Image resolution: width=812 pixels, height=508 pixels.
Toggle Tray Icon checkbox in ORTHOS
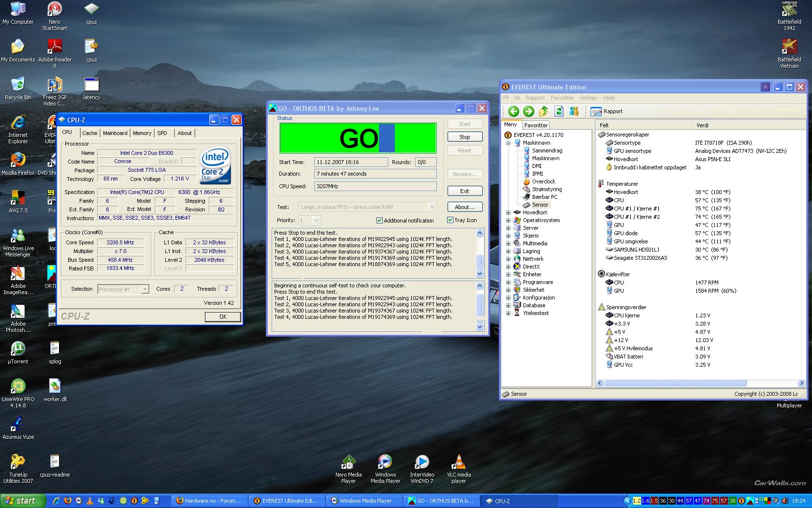[450, 220]
